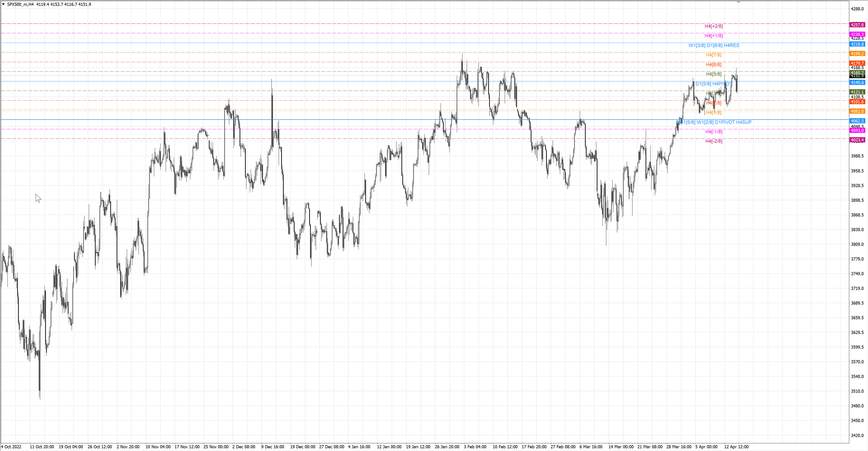This screenshot has width=868, height=451.
Task: Click the 12 Apr 12:00 time label
Action: (736, 447)
